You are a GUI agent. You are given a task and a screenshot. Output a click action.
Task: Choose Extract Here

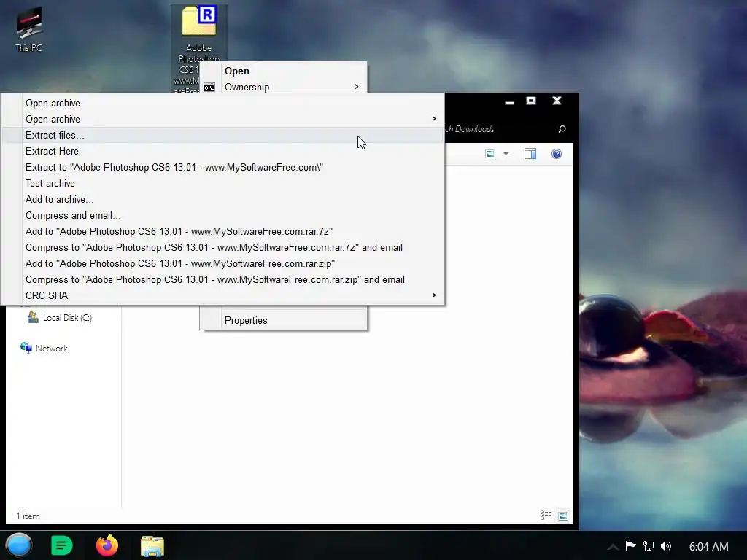click(222, 151)
